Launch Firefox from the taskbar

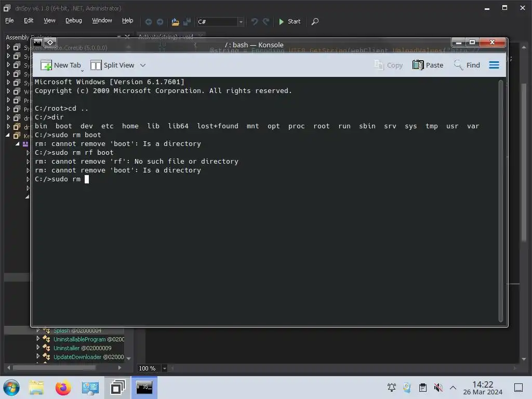point(63,388)
